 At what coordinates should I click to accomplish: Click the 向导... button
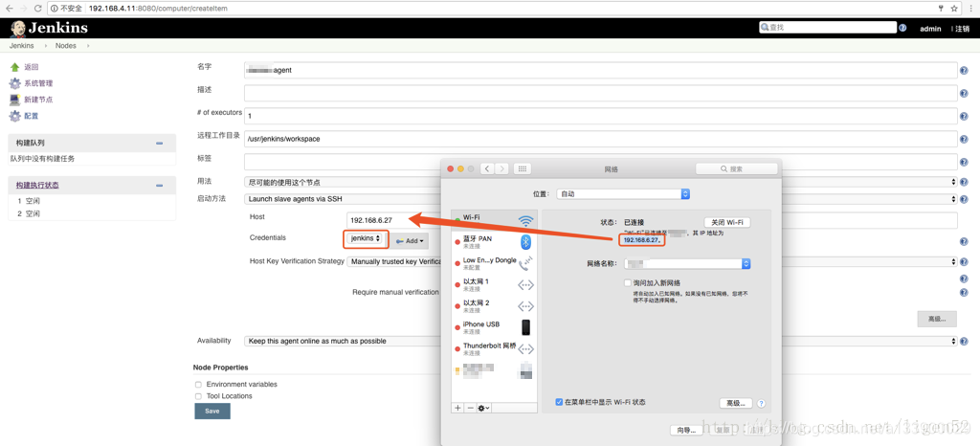tap(686, 430)
